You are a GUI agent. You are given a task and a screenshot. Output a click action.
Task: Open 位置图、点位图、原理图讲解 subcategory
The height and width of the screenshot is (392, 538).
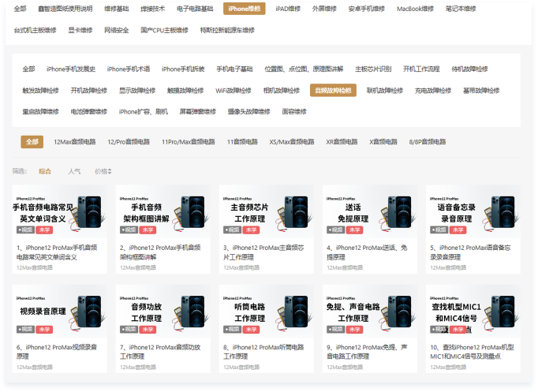point(304,69)
